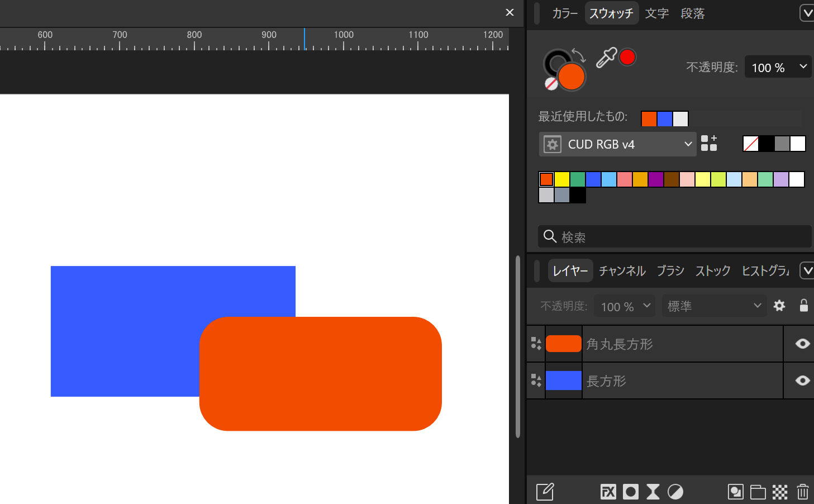Viewport: 814px width, 504px height.
Task: Select the 長方形 layer name
Action: [x=606, y=381]
